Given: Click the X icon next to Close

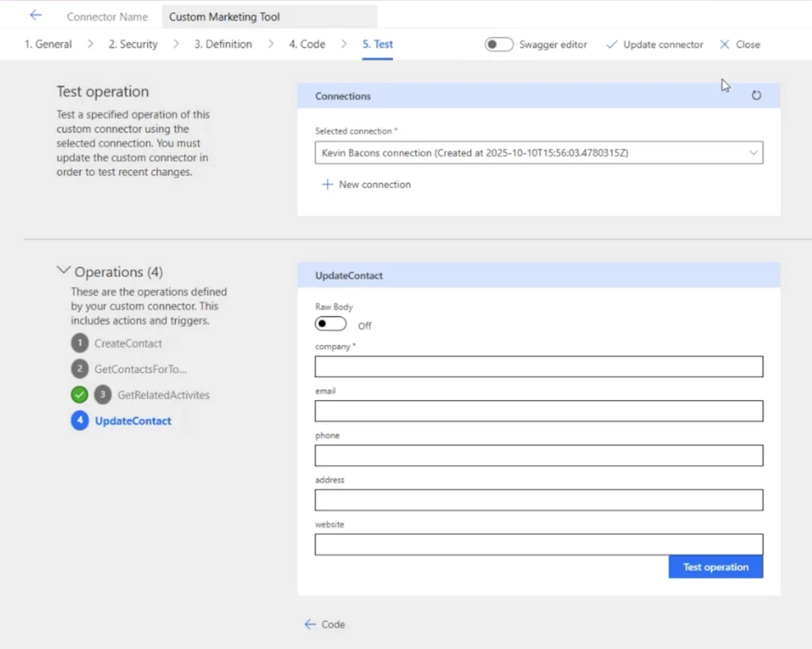Looking at the screenshot, I should tap(724, 44).
